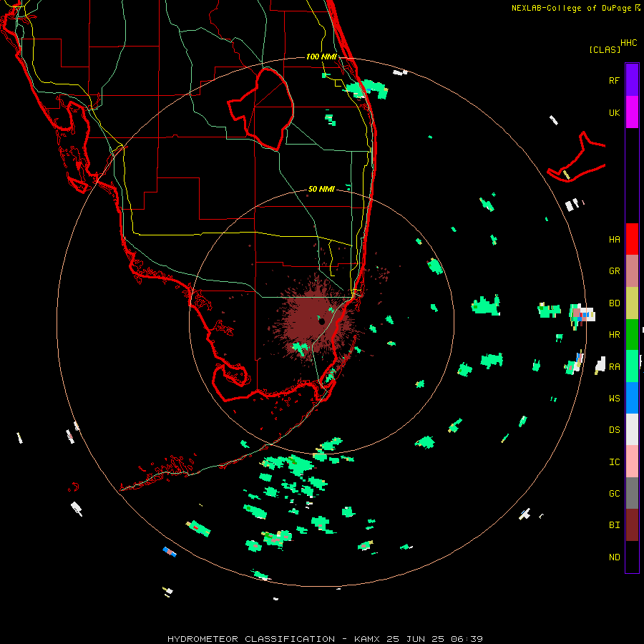Click the black radar site dot at center
Screen dimensions: 644x644
click(x=322, y=321)
